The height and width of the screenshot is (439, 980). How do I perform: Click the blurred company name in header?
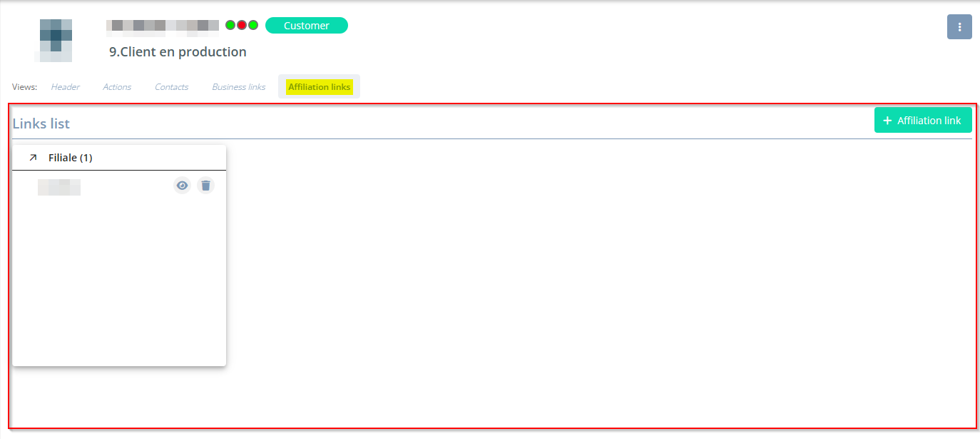tap(163, 26)
